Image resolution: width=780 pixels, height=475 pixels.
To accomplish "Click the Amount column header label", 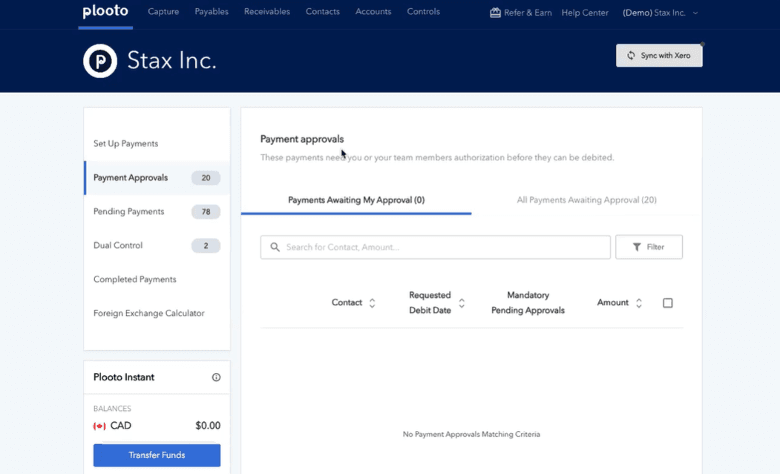I will (x=613, y=302).
